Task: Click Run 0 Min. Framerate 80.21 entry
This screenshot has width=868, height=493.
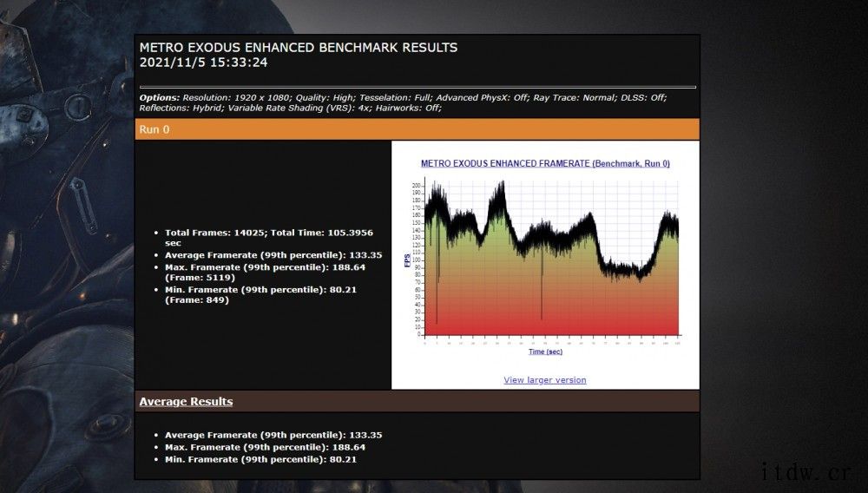Action: click(x=260, y=295)
